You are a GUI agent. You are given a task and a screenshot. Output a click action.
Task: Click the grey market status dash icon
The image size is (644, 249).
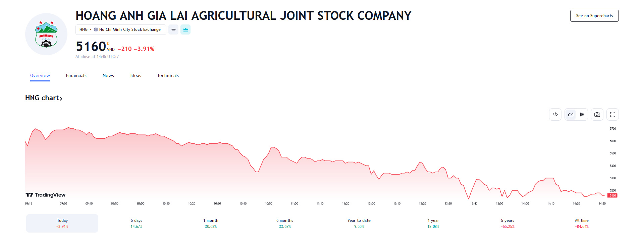tap(173, 29)
